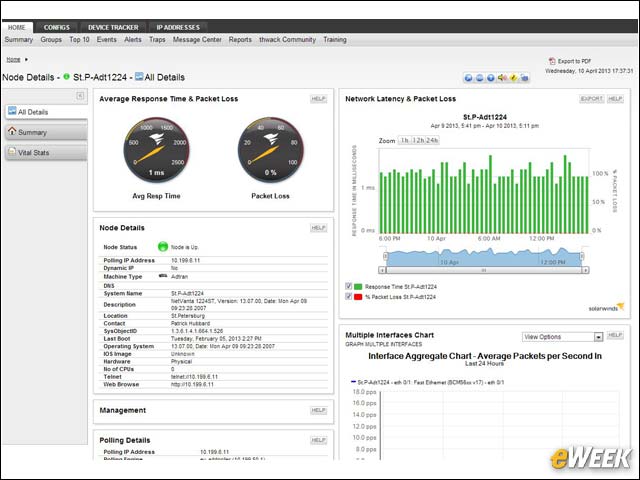Click the Vital Stats sidebar icon
640x480 pixels.
12,152
